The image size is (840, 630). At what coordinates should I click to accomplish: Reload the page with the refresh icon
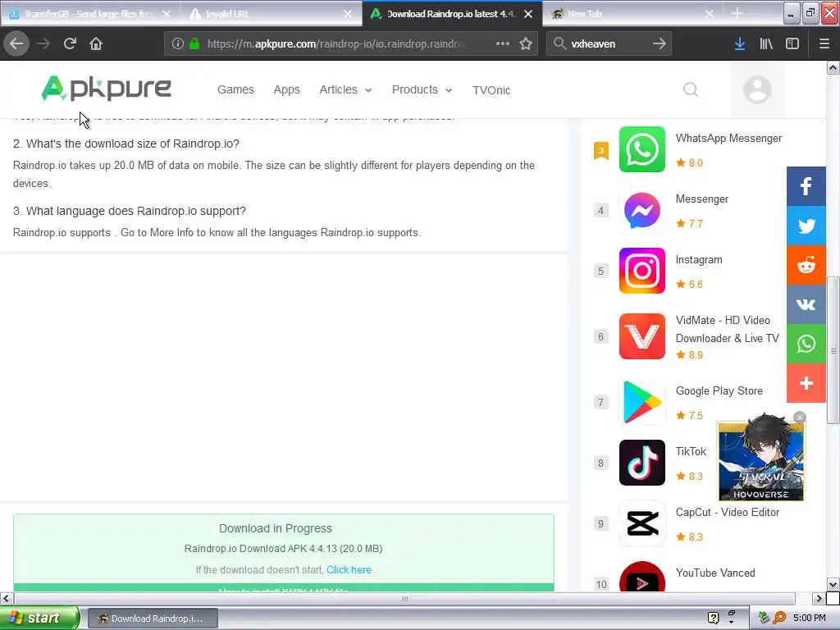click(70, 43)
